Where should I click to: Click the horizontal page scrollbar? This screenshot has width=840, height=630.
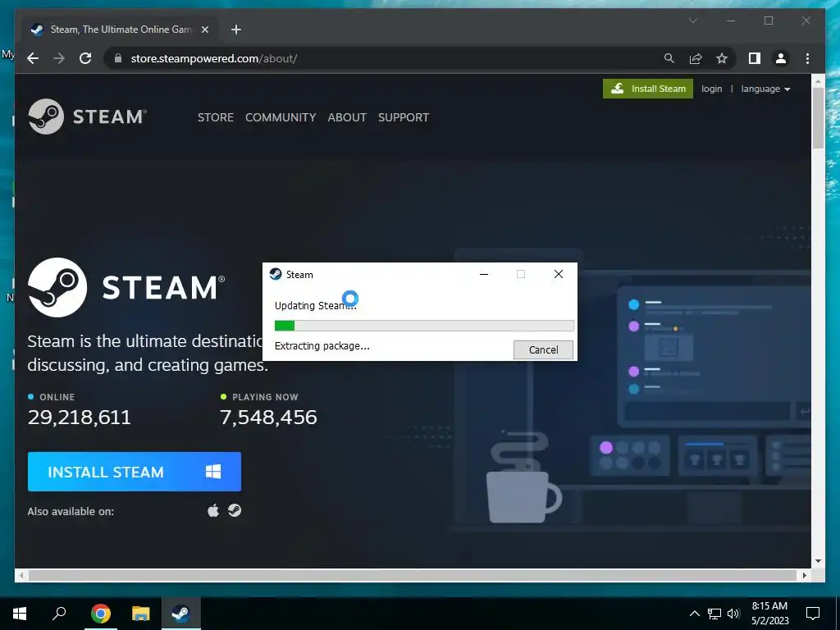tap(412, 575)
